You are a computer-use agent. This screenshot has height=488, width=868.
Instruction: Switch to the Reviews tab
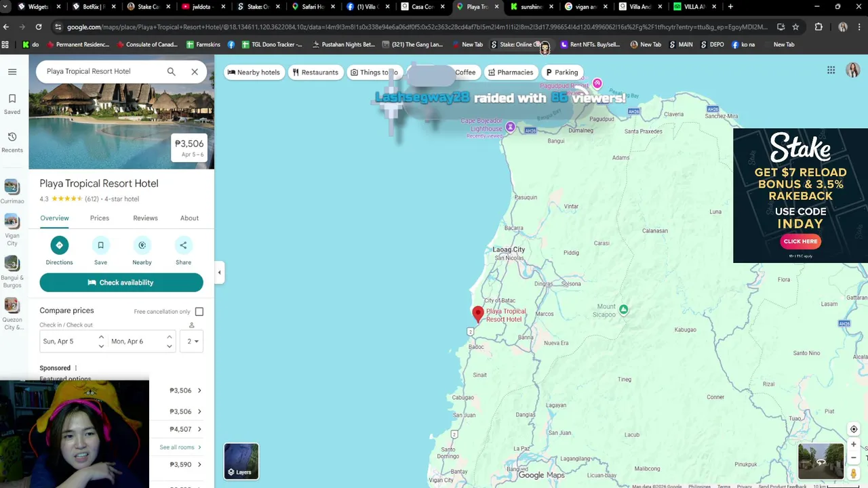click(x=145, y=218)
